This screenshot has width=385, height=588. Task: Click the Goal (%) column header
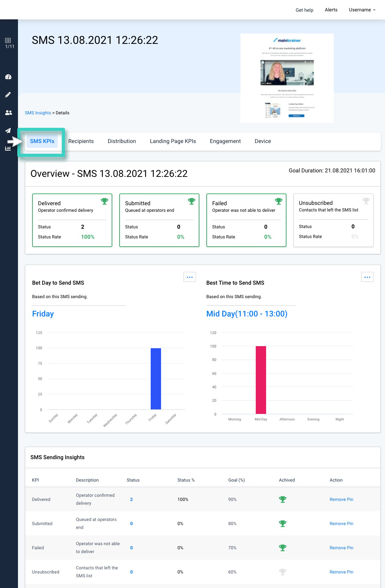(236, 480)
